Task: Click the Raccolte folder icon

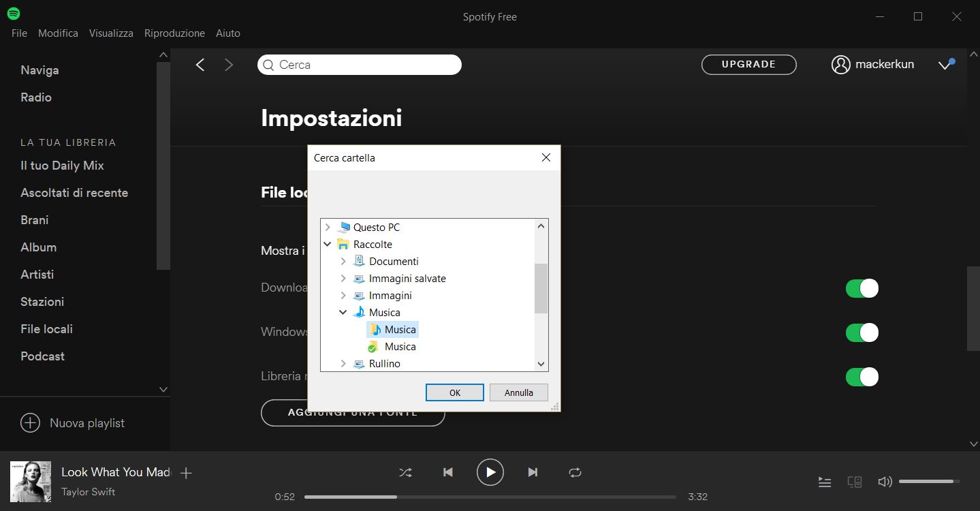Action: pos(343,245)
